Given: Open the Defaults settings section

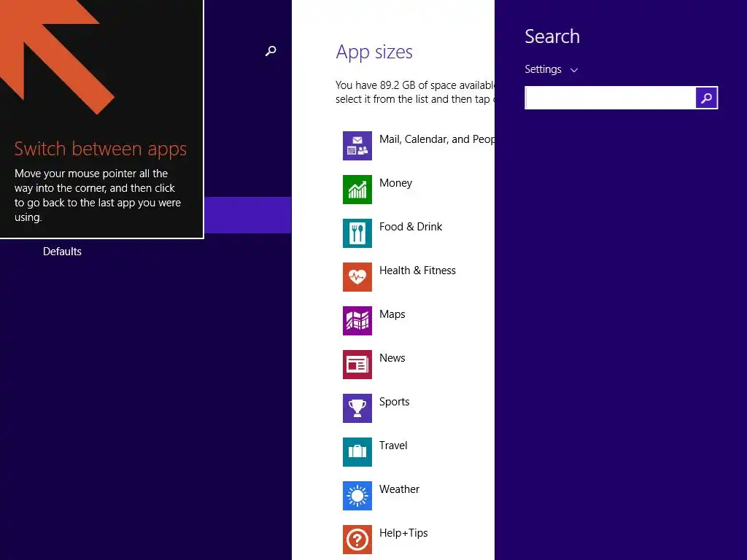Looking at the screenshot, I should click(63, 252).
